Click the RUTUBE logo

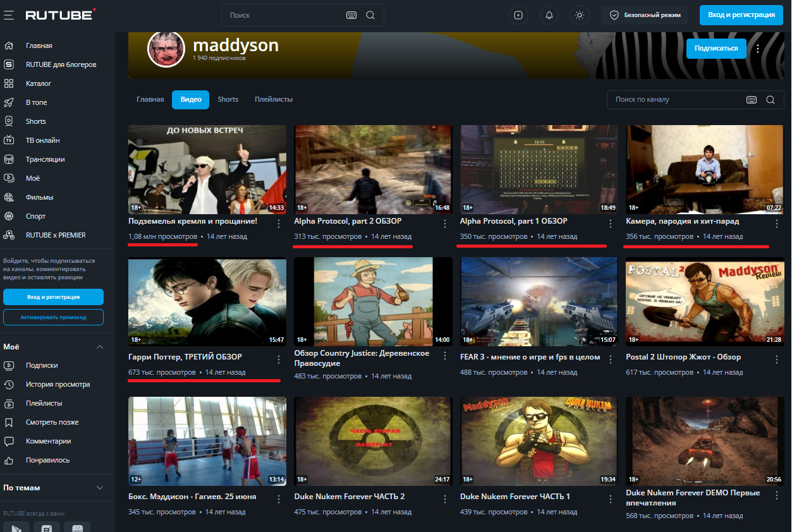pos(61,15)
